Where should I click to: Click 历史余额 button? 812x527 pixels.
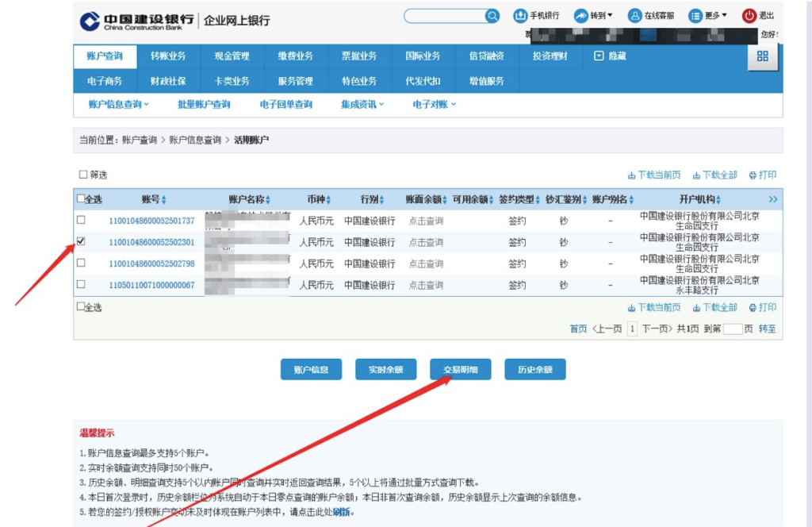click(535, 370)
